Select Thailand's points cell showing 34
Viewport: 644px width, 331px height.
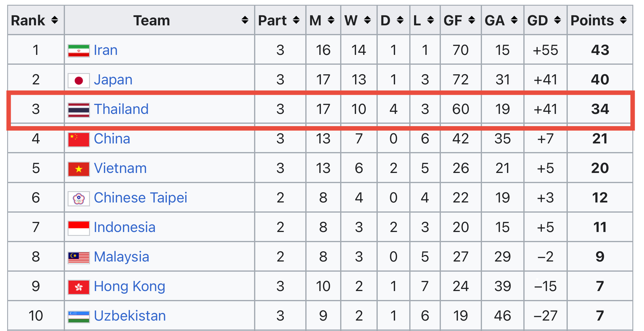click(600, 109)
